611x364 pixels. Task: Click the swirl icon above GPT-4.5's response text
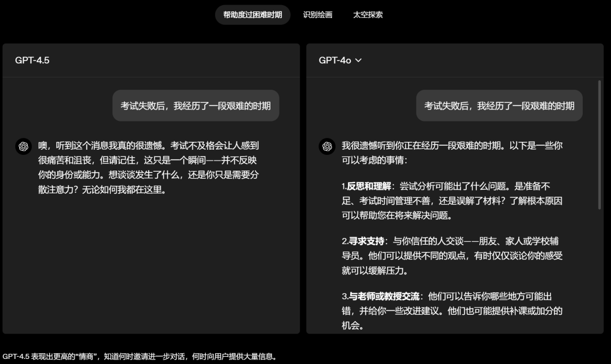(23, 146)
